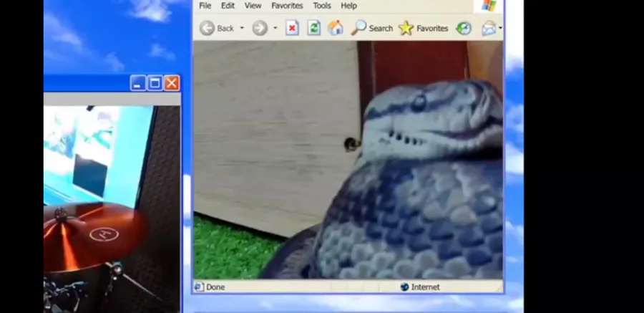644x313 pixels.
Task: Go Back in the browser
Action: click(x=217, y=28)
